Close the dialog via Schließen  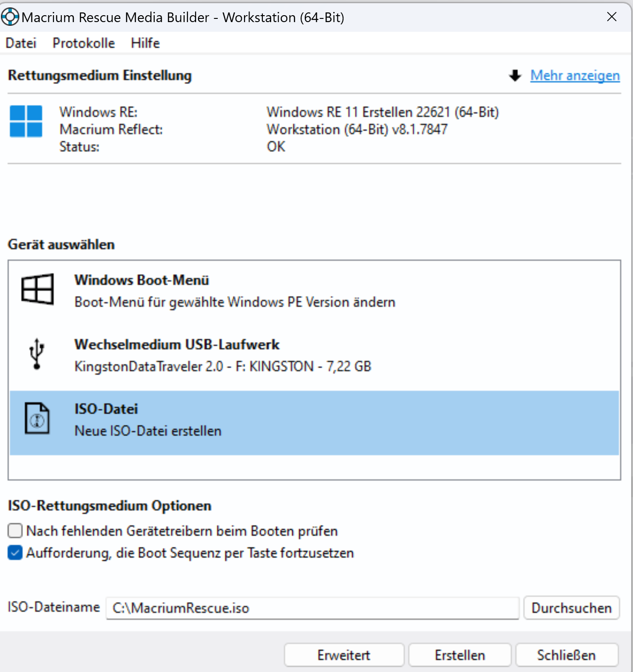tap(566, 655)
